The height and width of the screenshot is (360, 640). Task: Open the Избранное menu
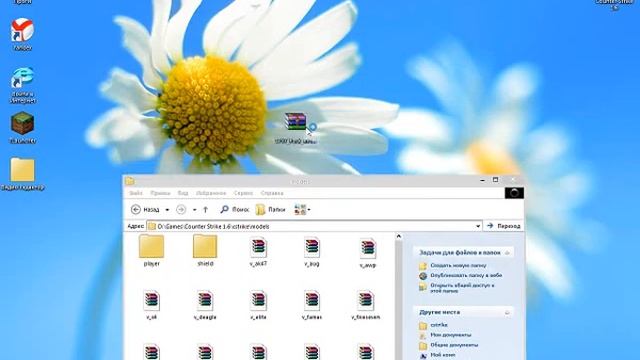click(x=211, y=193)
